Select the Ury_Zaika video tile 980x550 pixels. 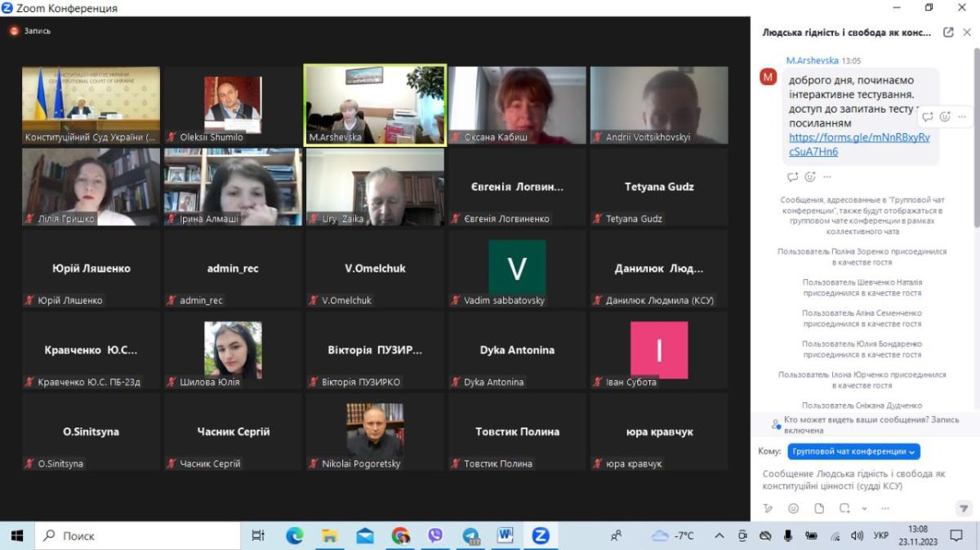tap(375, 187)
